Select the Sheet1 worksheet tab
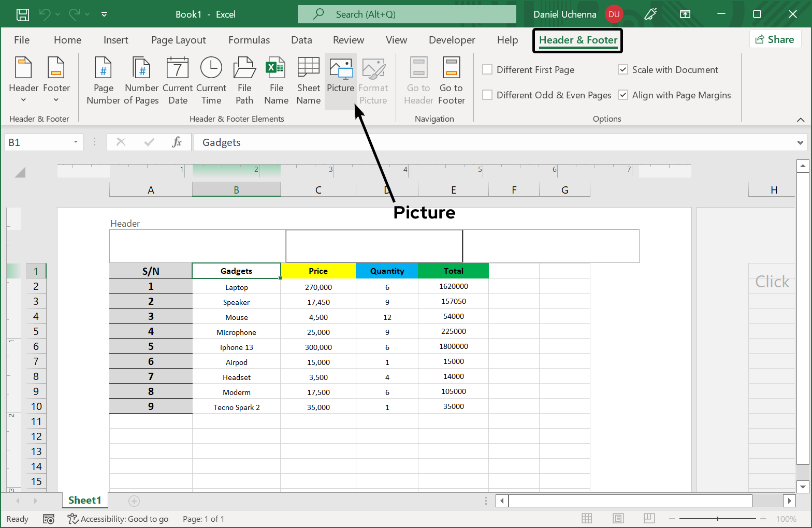Image resolution: width=812 pixels, height=528 pixels. pyautogui.click(x=84, y=501)
